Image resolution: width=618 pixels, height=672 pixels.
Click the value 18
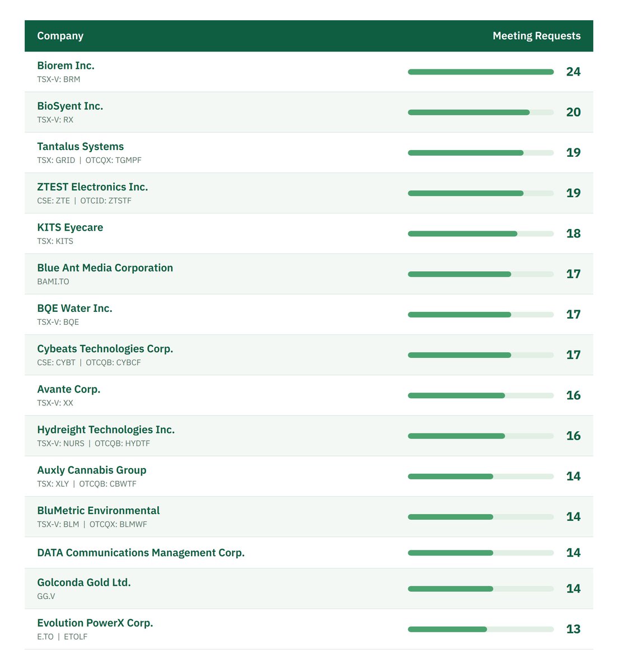(x=573, y=234)
